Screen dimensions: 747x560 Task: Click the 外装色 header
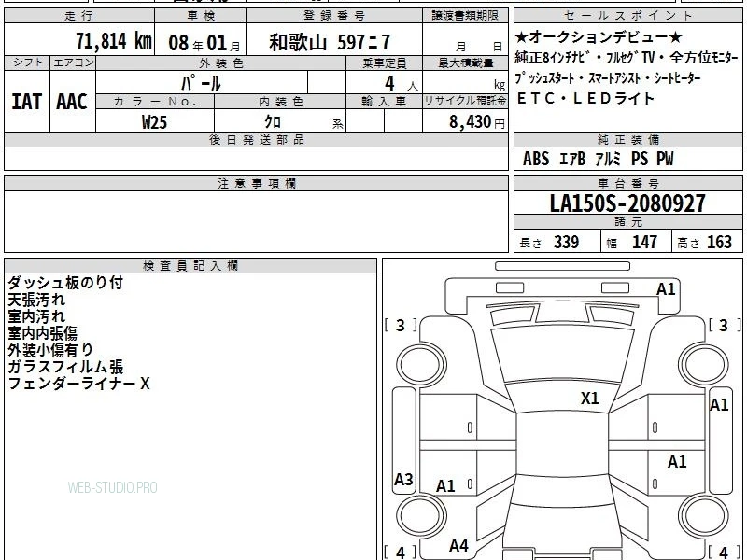pyautogui.click(x=221, y=63)
